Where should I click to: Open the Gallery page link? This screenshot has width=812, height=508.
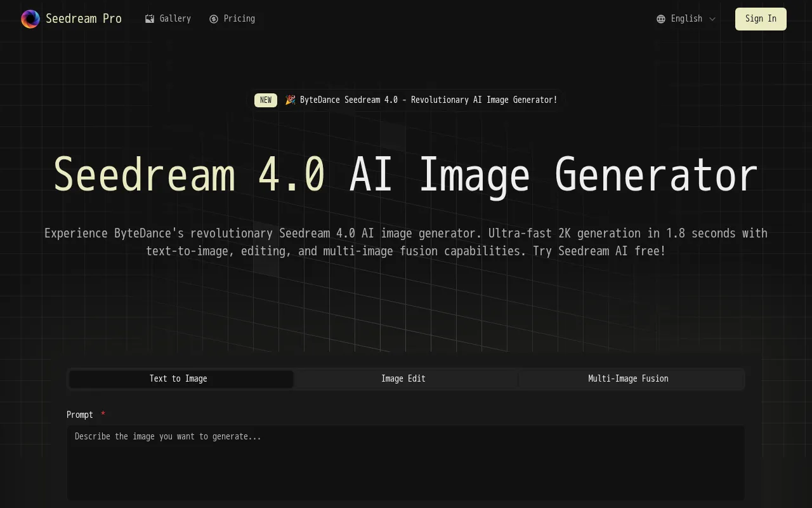coord(167,19)
